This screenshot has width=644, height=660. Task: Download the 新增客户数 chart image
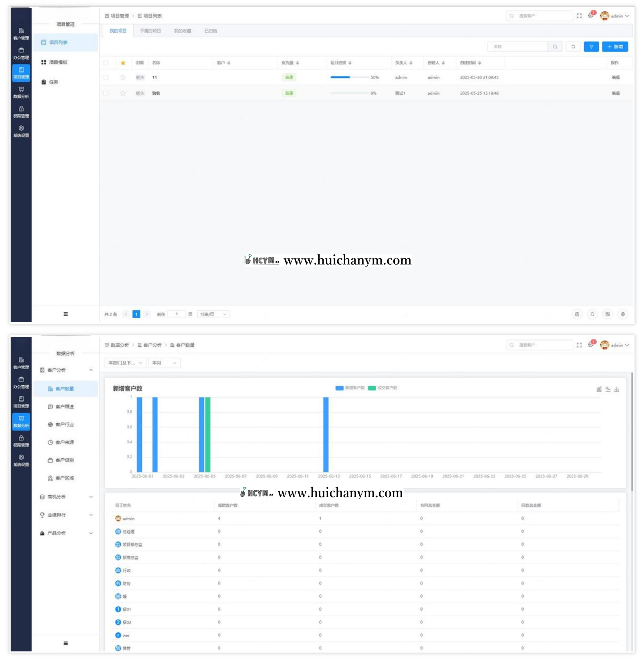pyautogui.click(x=617, y=389)
